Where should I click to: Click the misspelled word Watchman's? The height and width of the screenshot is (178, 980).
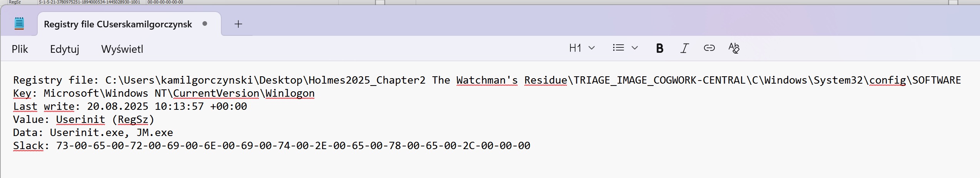487,80
